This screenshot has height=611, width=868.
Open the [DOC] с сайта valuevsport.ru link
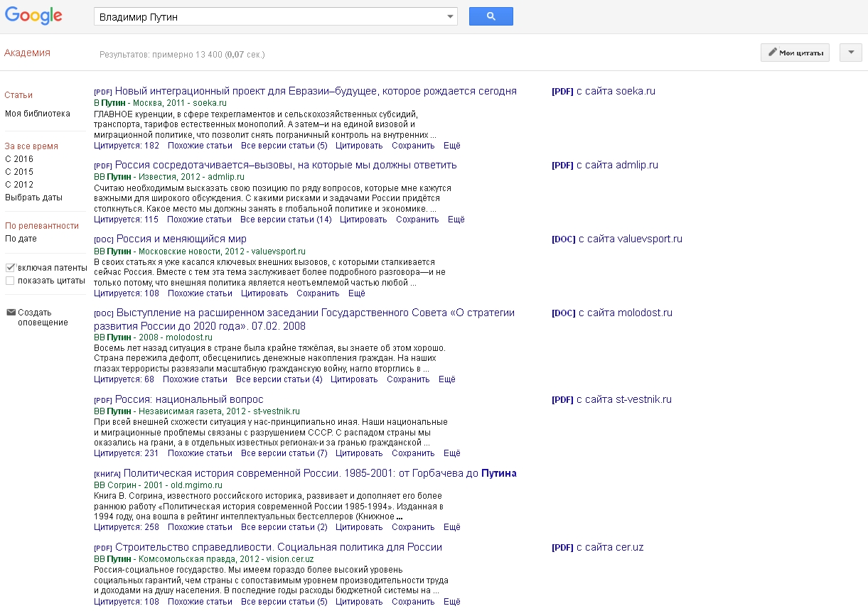point(617,239)
